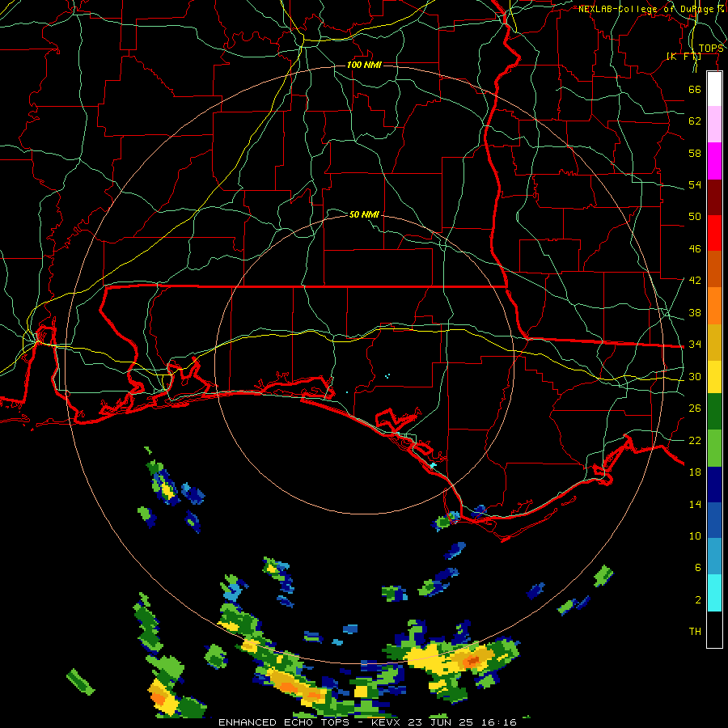Click the light pink legend swatch
Screen dimensions: 728x728
714,124
